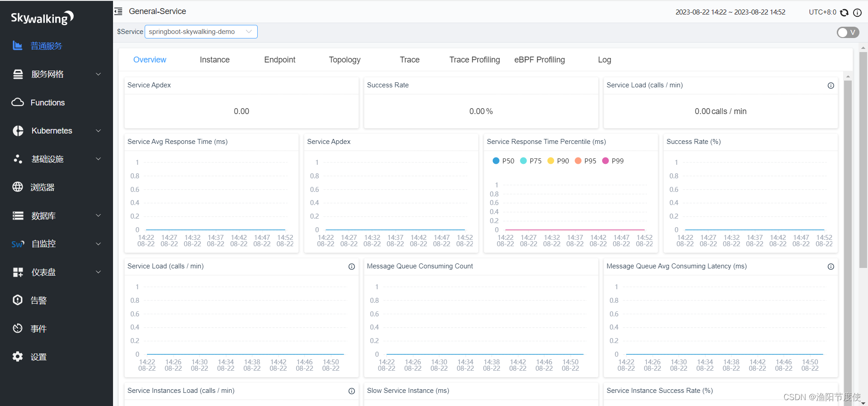Switch to the Instance tab
Viewport: 868px width, 406px height.
tap(215, 60)
